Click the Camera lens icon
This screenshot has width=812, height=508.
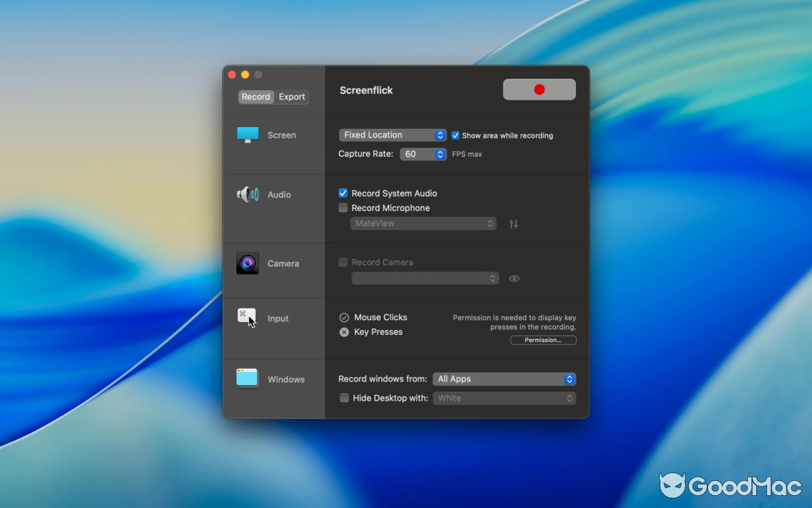tap(247, 263)
